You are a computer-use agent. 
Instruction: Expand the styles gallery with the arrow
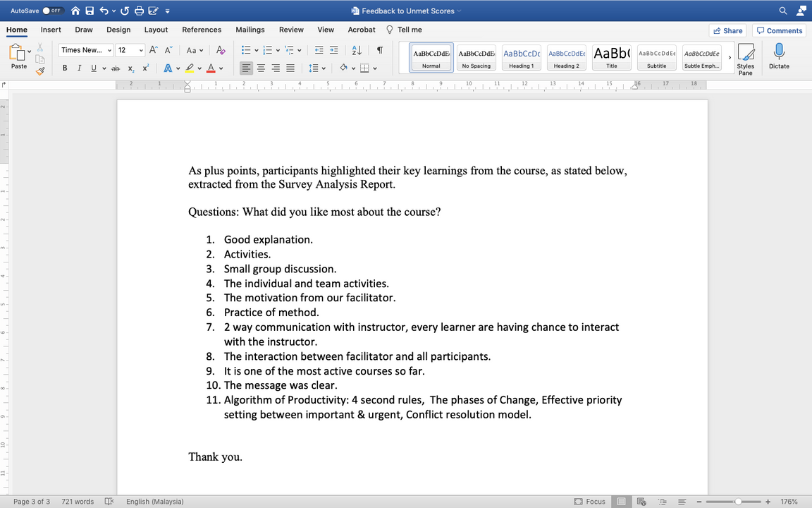730,57
